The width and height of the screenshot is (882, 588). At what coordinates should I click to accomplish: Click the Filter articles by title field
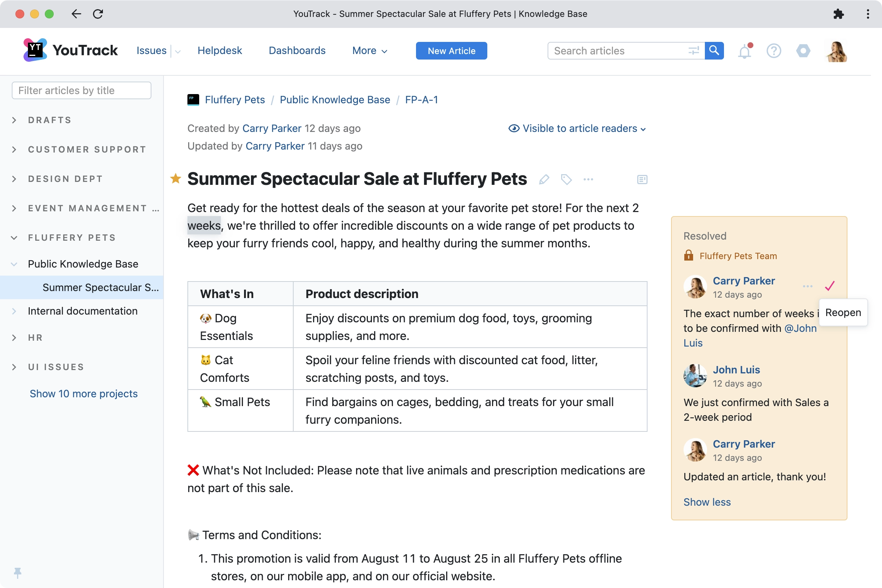pyautogui.click(x=81, y=90)
